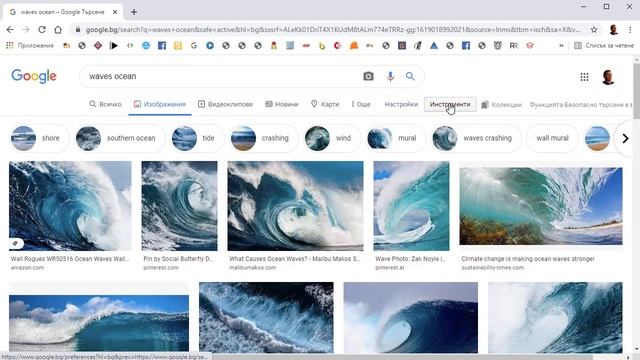Image resolution: width=640 pixels, height=360 pixels.
Task: Open the blue triangle bookmark
Action: 433,45
